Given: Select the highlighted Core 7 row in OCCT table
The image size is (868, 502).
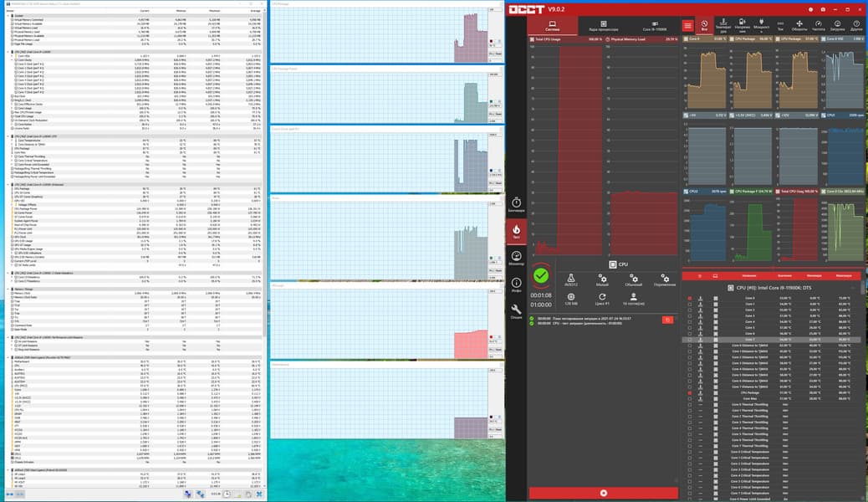Looking at the screenshot, I should pos(772,340).
